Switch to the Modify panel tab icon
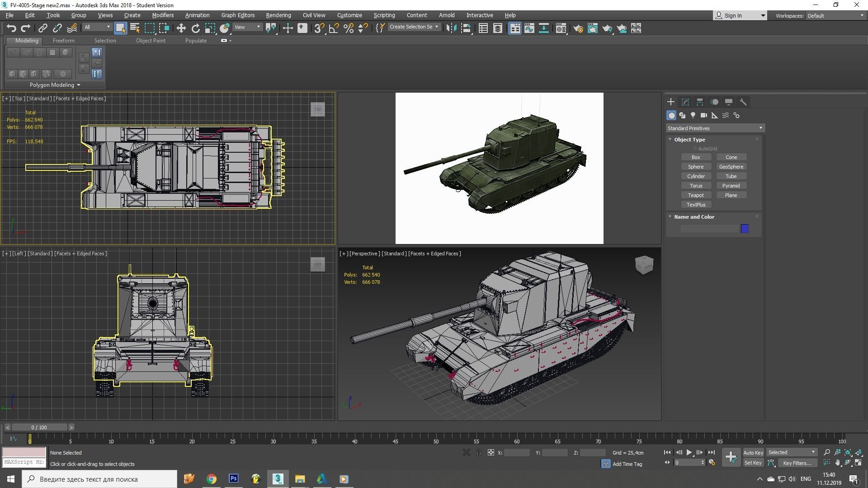The image size is (868, 488). coord(685,102)
